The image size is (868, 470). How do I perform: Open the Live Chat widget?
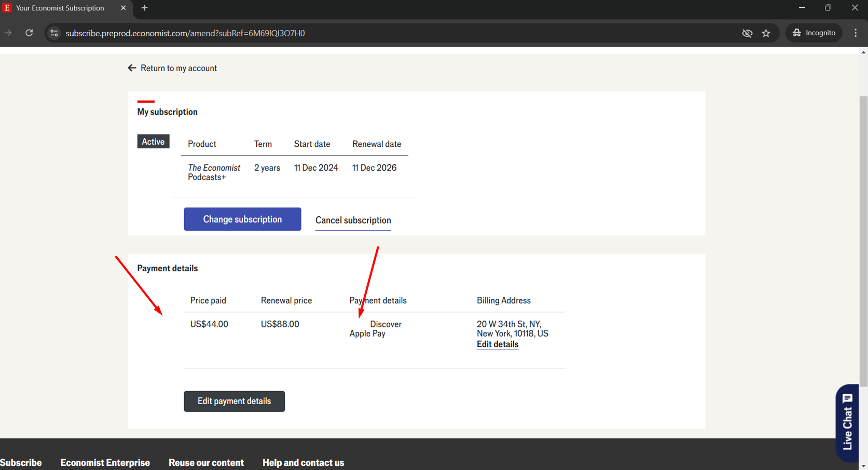tap(847, 422)
